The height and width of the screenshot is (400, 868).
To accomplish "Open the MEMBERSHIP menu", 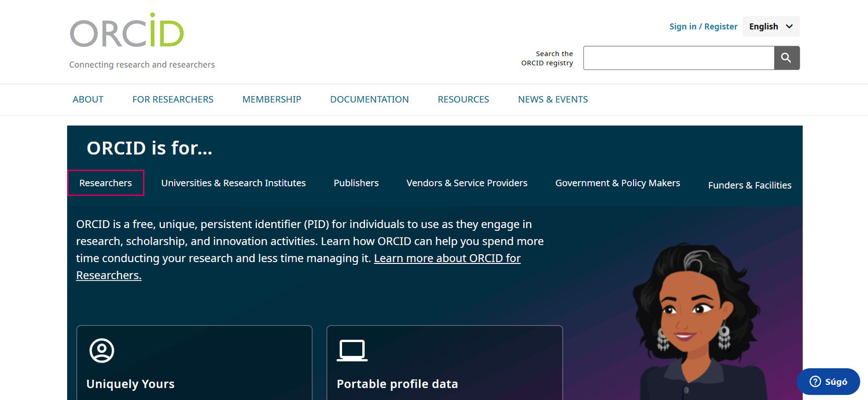I will point(271,100).
